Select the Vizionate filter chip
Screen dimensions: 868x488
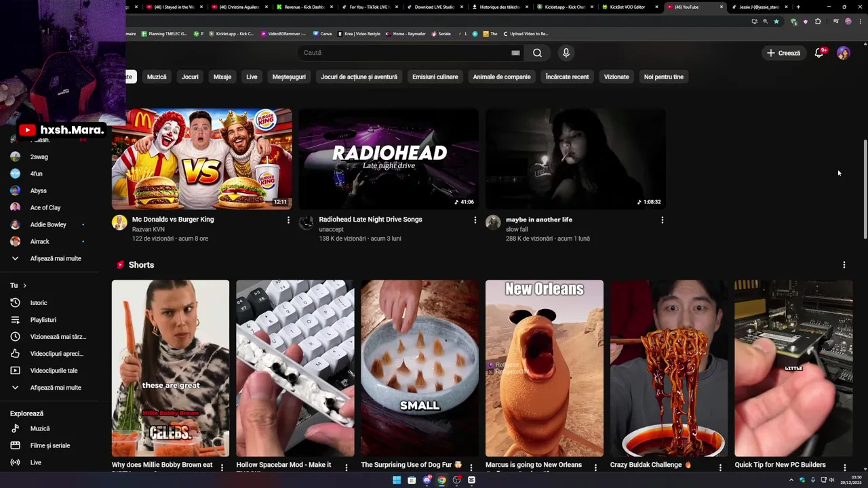[616, 77]
